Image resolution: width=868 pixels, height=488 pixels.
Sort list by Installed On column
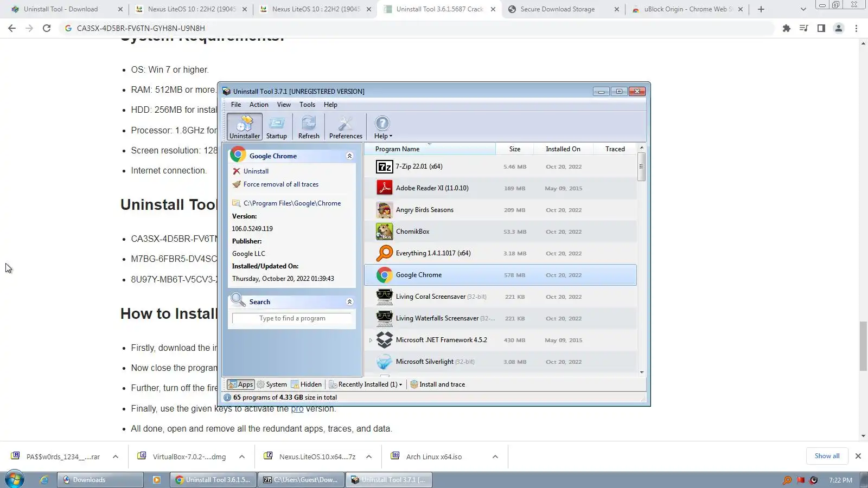pyautogui.click(x=563, y=149)
